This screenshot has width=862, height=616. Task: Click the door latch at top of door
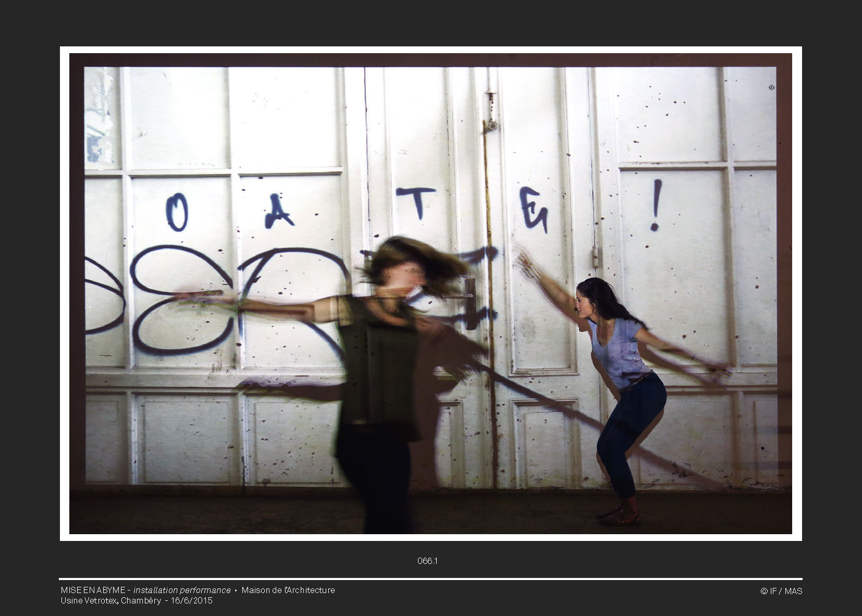point(490,110)
